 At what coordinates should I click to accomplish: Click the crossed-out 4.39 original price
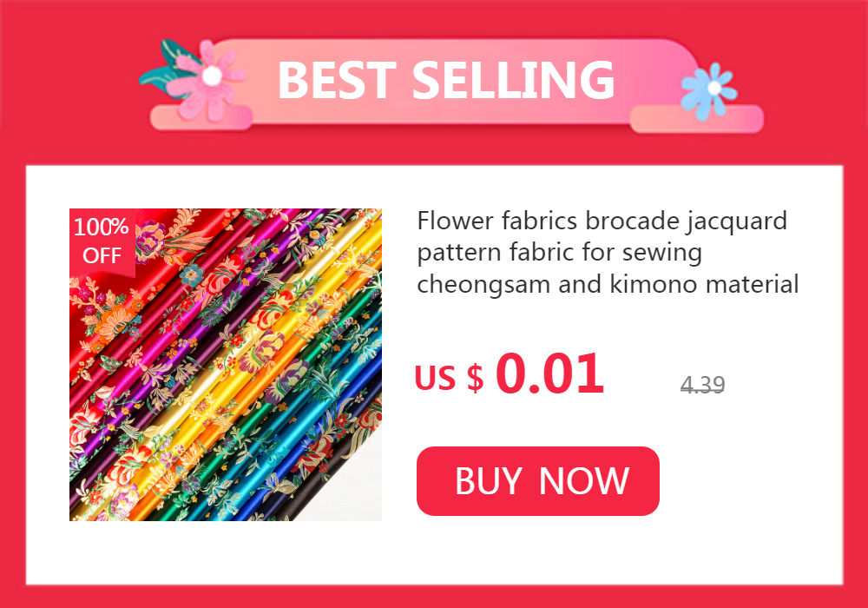(x=702, y=384)
